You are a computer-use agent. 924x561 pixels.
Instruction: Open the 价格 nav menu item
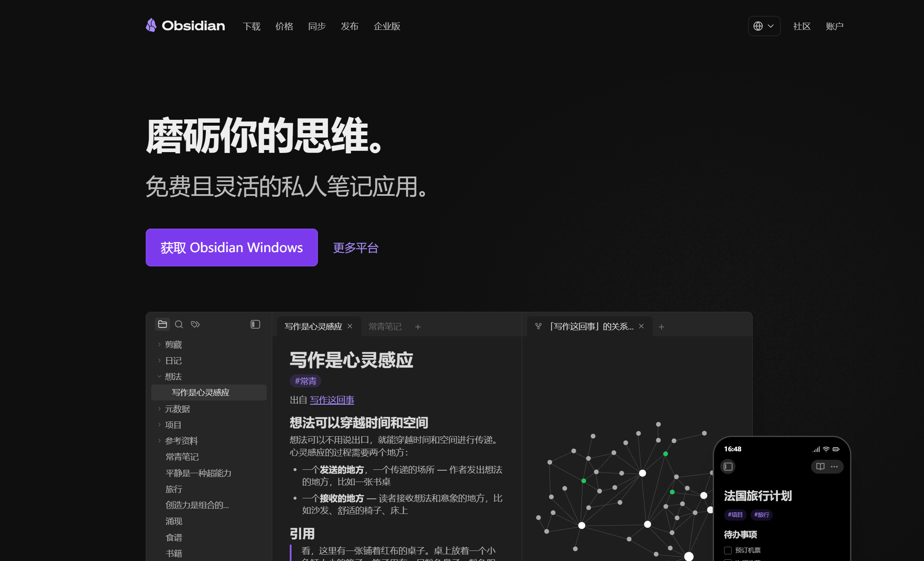284,26
